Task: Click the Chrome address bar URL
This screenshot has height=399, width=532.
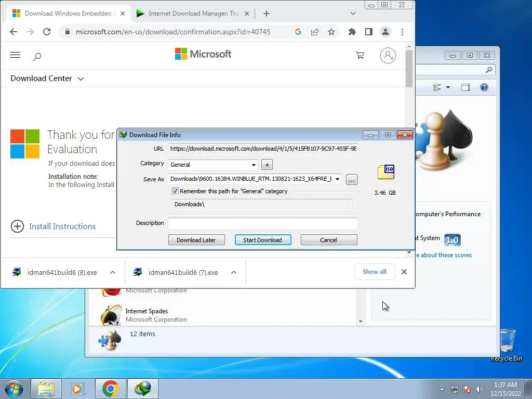Action: tap(173, 32)
